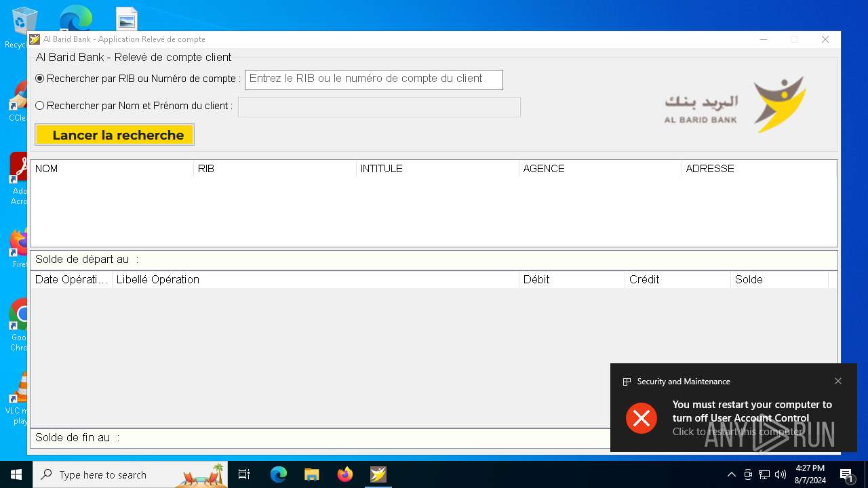
Task: Show hidden system tray icons
Action: coord(731,474)
